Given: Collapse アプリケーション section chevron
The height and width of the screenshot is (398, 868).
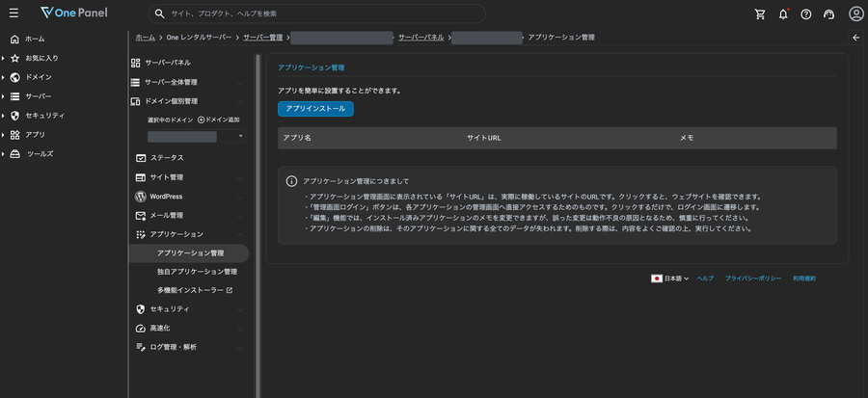Looking at the screenshot, I should (x=240, y=235).
